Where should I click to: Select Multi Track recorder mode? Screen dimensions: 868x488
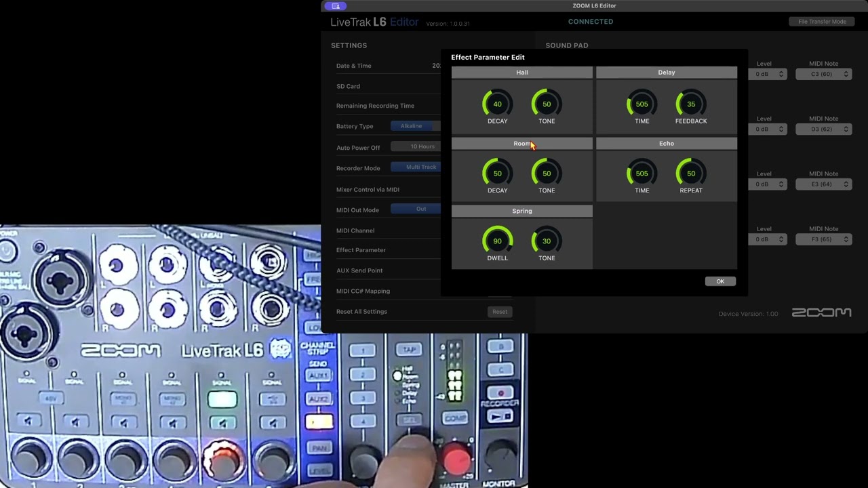click(415, 167)
